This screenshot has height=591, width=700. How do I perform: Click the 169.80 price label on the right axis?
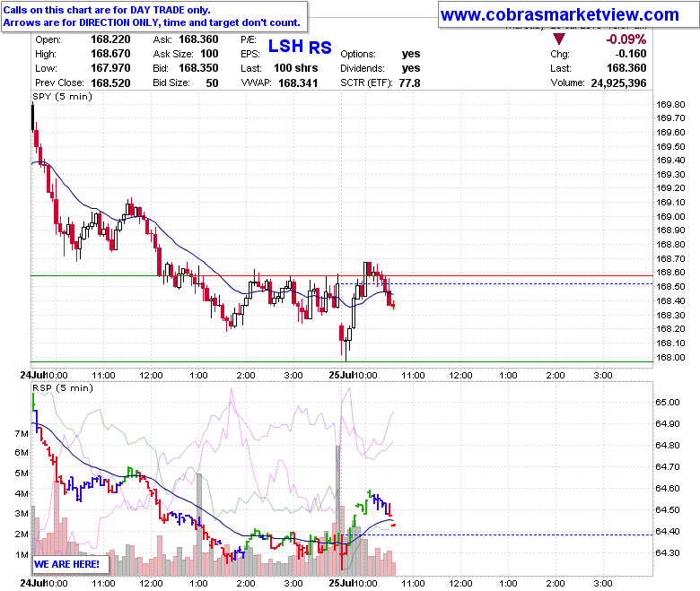point(670,104)
